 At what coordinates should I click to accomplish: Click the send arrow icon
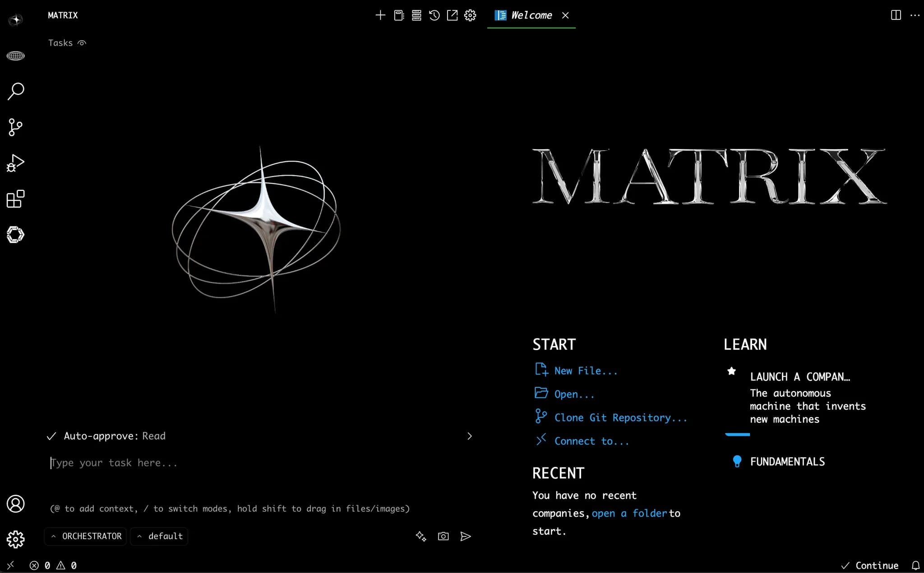466,536
